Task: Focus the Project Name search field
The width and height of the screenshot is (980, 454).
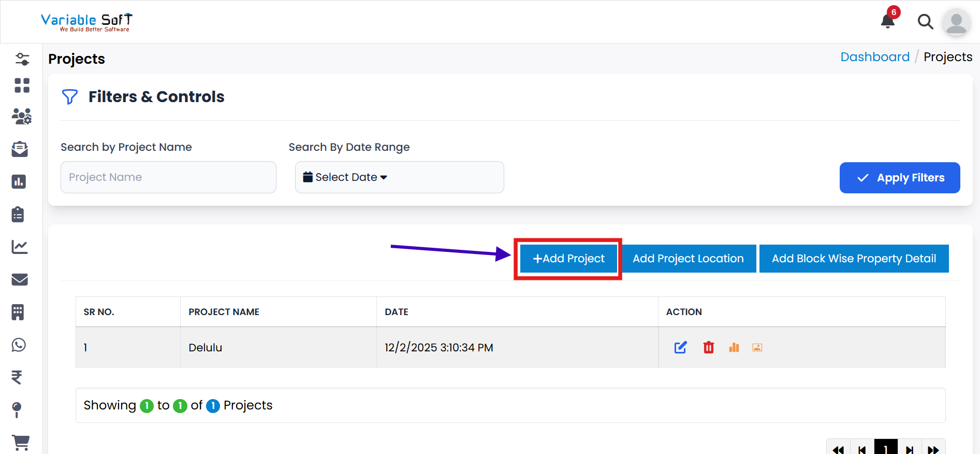Action: [x=168, y=177]
